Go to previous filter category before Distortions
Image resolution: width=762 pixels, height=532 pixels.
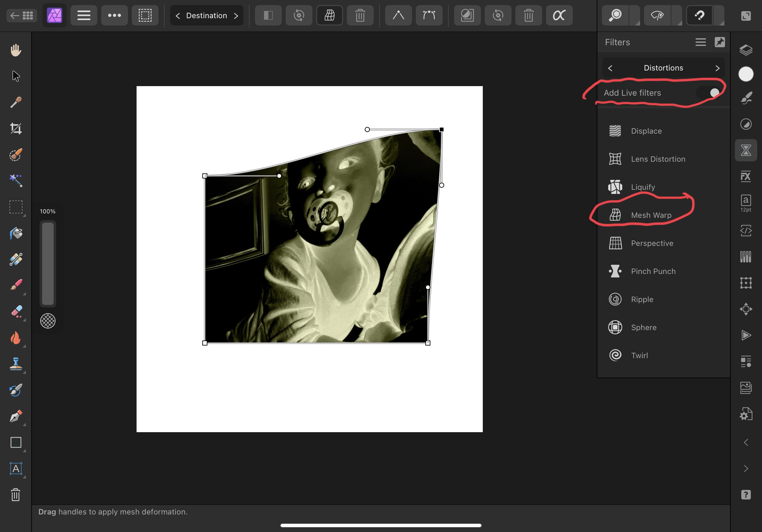(610, 68)
